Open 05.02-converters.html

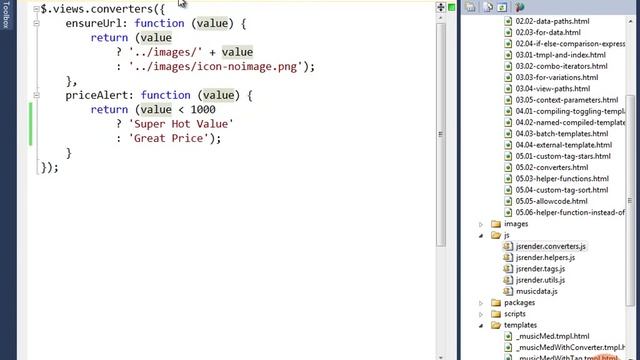click(552, 167)
